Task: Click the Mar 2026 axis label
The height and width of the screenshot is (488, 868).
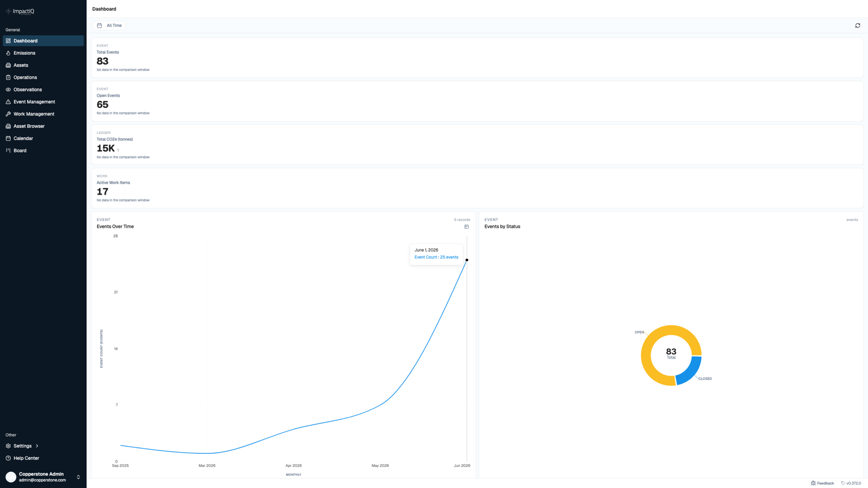Action: [x=207, y=466]
